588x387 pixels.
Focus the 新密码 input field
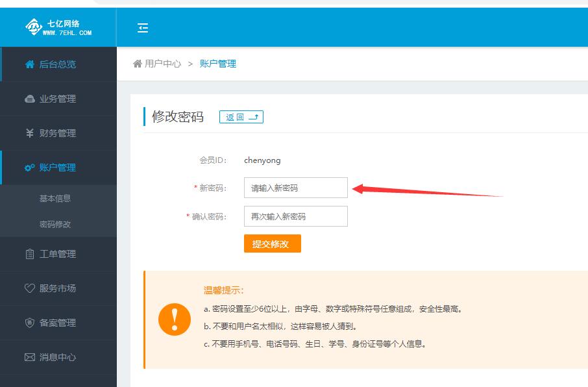click(x=295, y=188)
